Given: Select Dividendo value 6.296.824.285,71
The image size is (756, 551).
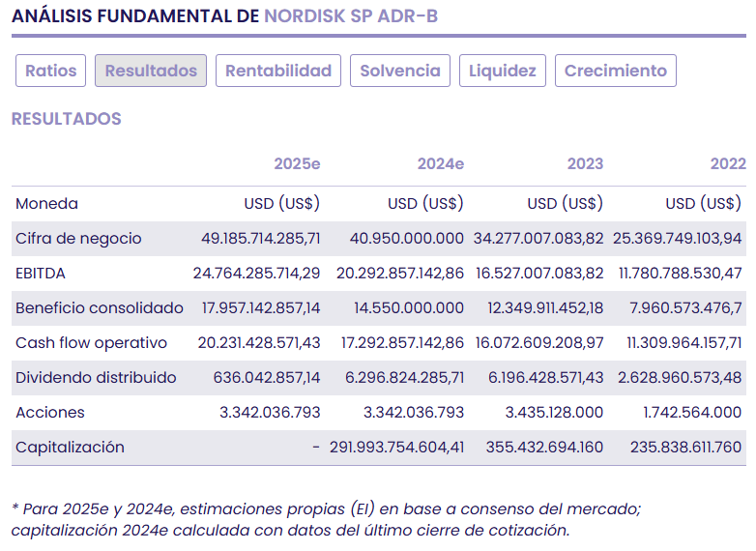Looking at the screenshot, I should click(404, 377).
